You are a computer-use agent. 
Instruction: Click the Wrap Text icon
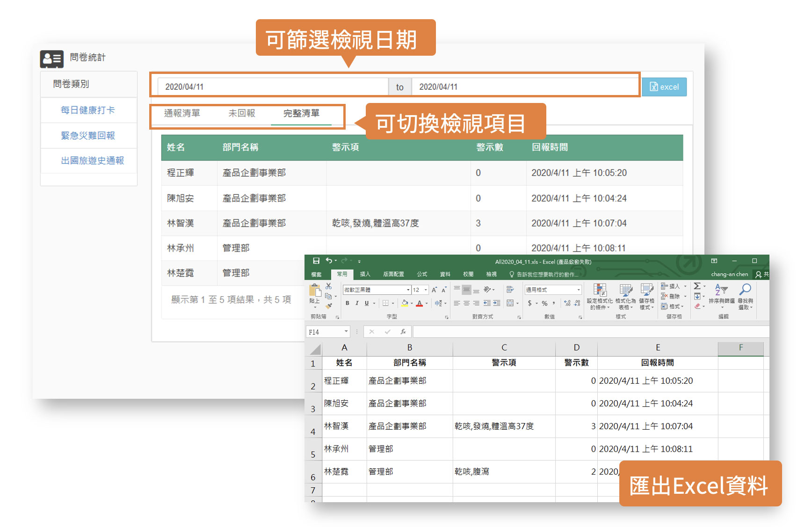pos(510,290)
